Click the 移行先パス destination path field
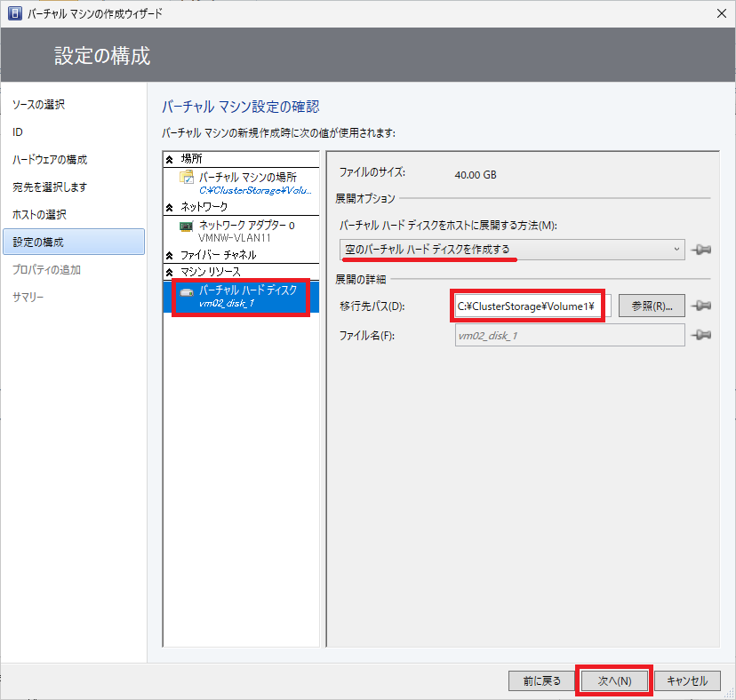The height and width of the screenshot is (700, 736). click(532, 306)
